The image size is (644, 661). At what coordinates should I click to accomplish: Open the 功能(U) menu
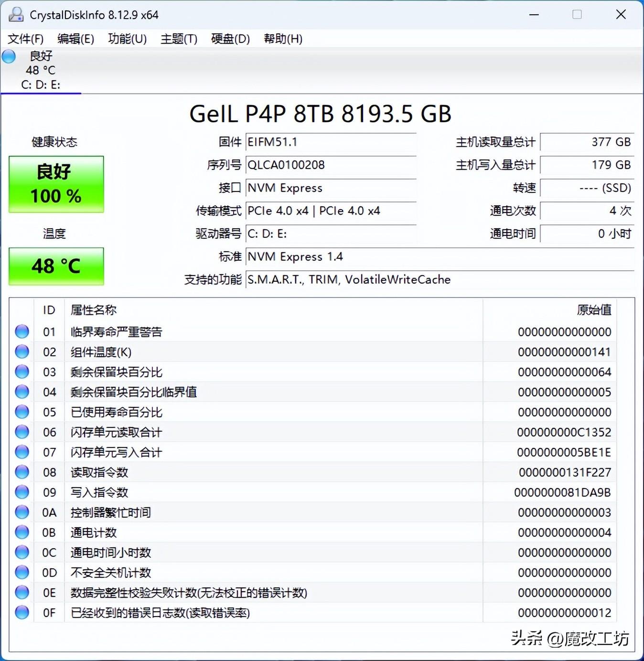point(127,39)
